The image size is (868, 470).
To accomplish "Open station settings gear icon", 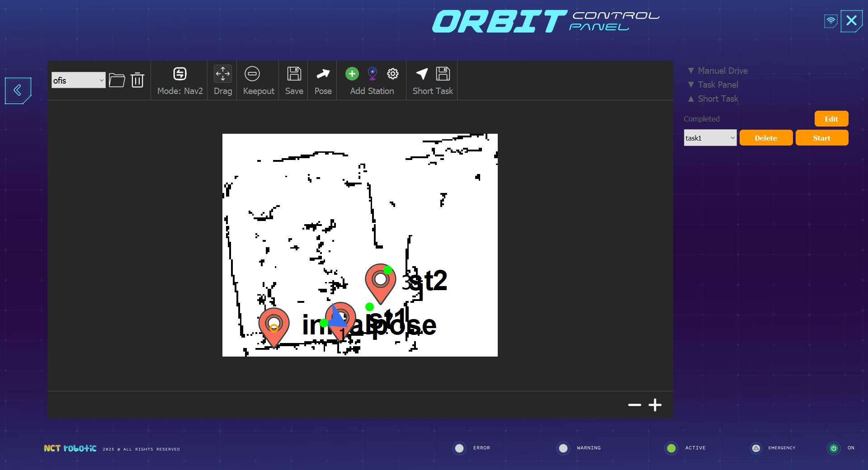I will 392,74.
